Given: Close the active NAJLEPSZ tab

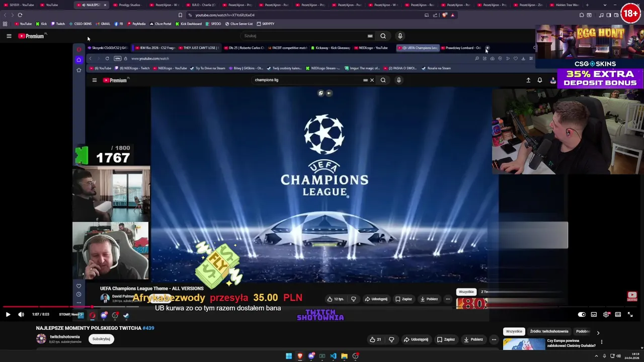Looking at the screenshot, I should [x=105, y=5].
